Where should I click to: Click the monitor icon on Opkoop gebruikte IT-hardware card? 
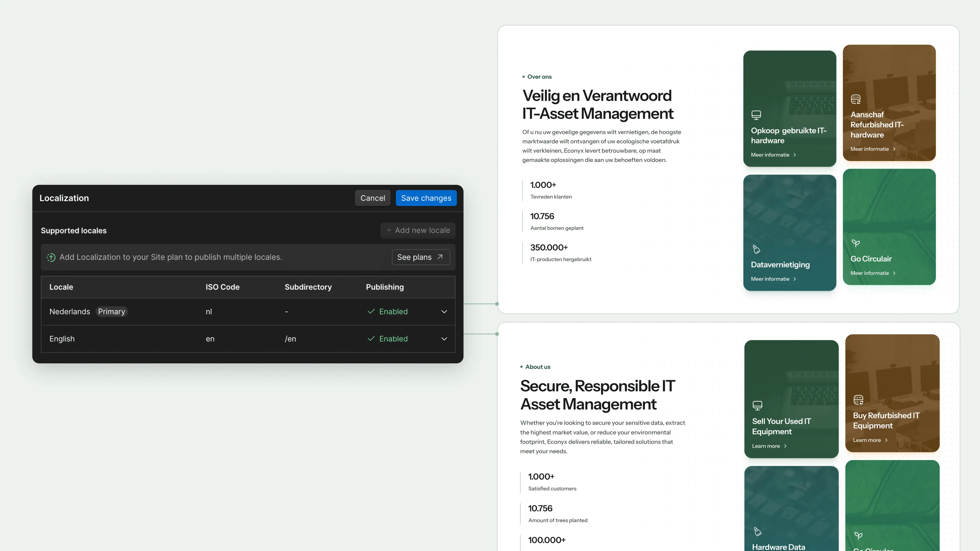756,115
